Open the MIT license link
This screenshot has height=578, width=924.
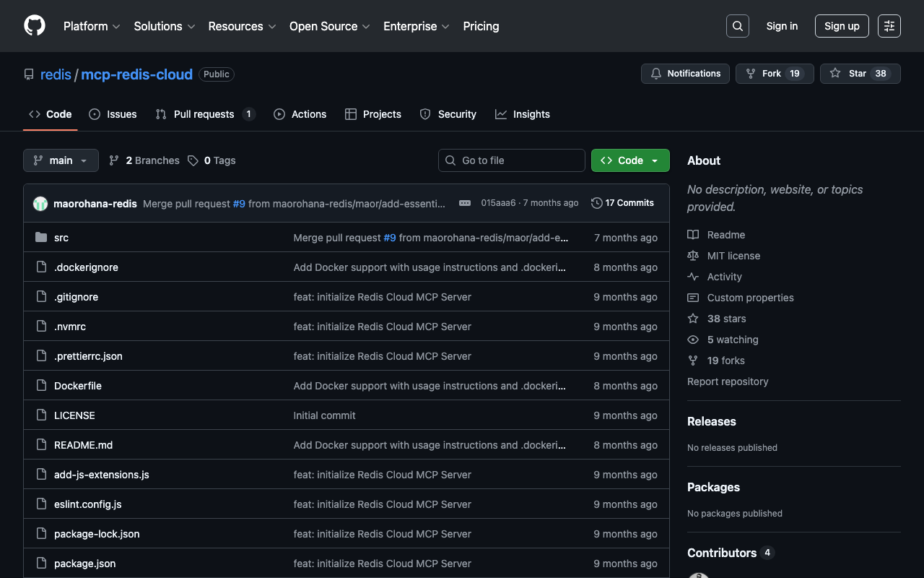pos(733,256)
